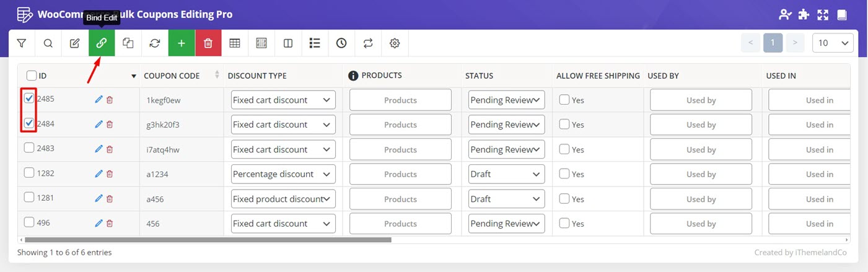Enable free shipping Yes for coupon a1234
868x272 pixels.
point(564,173)
